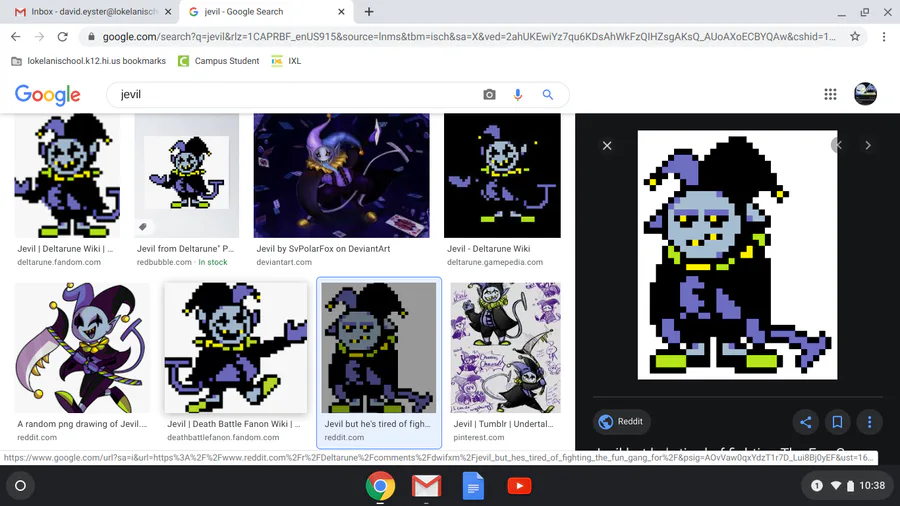Open a new browser tab
Screen dimensions: 900x506
pos(369,11)
